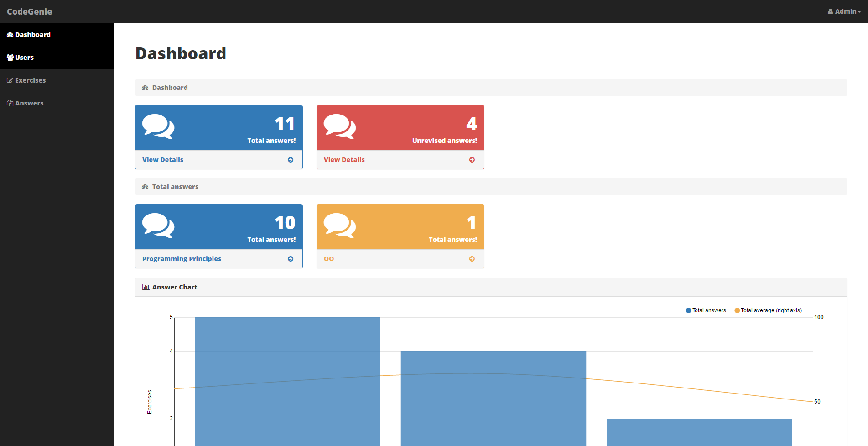Click View Details under Unrevised answers
The width and height of the screenshot is (868, 446).
tap(344, 160)
